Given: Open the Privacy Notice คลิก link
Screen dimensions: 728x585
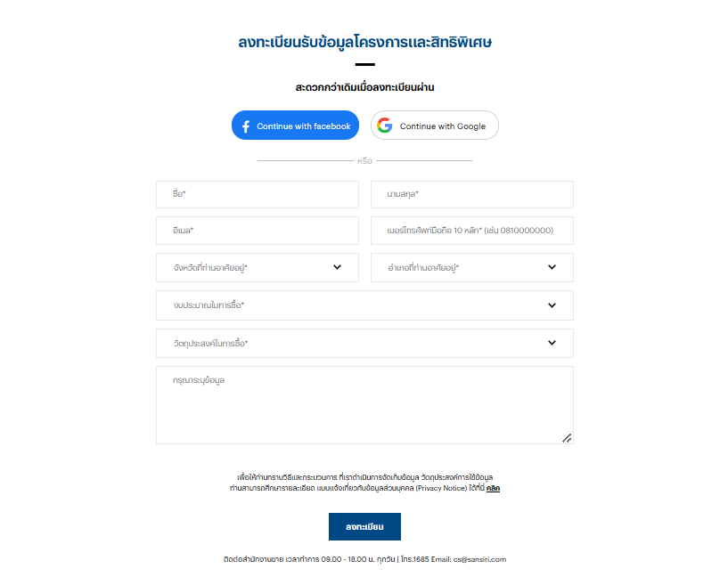Looking at the screenshot, I should click(x=493, y=488).
